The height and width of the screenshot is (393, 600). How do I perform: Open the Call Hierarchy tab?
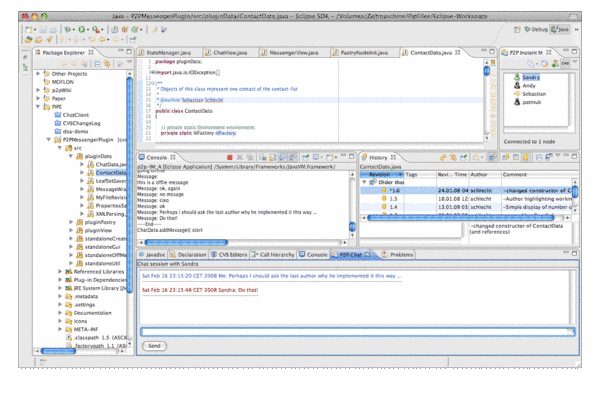pyautogui.click(x=273, y=255)
